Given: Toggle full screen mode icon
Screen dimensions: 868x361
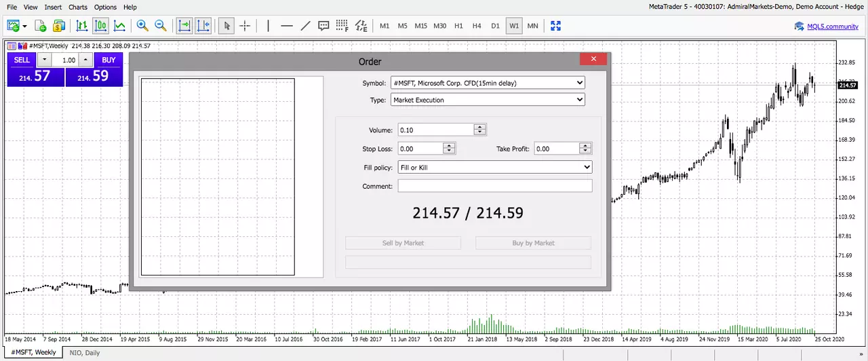Looking at the screenshot, I should click(x=556, y=26).
